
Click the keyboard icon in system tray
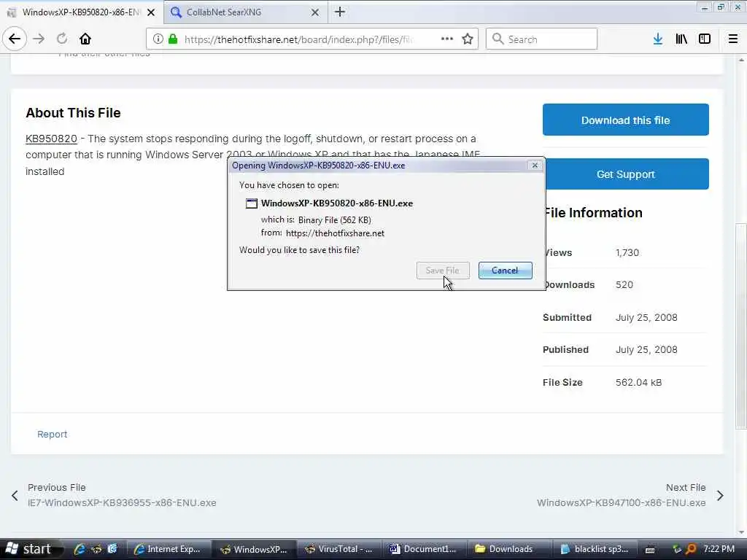650,550
